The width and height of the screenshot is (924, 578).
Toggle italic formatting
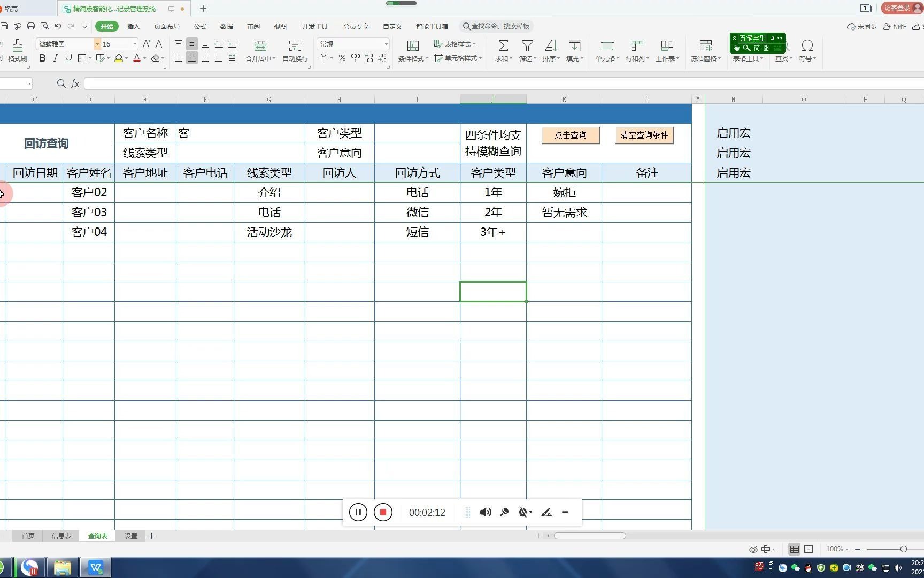coord(55,58)
